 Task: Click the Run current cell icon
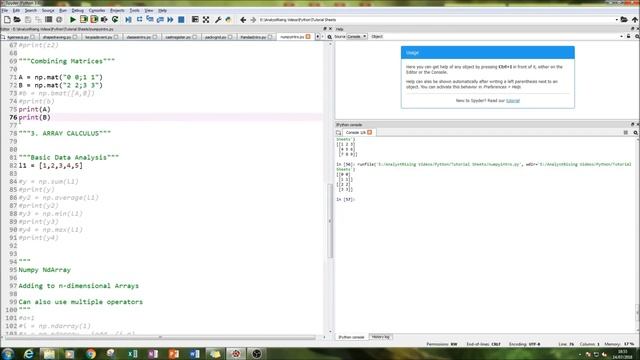pos(84,20)
